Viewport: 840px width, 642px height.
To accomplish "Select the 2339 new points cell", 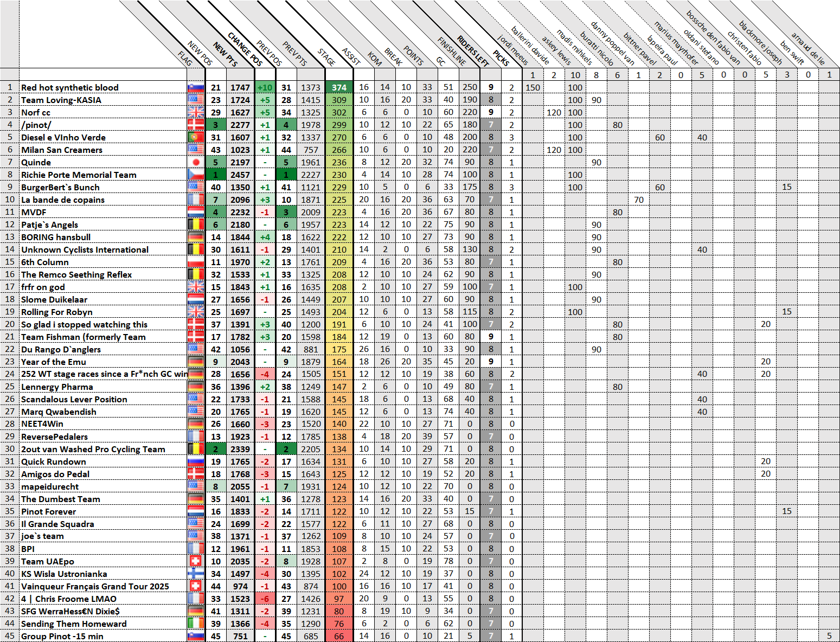I will coord(240,449).
